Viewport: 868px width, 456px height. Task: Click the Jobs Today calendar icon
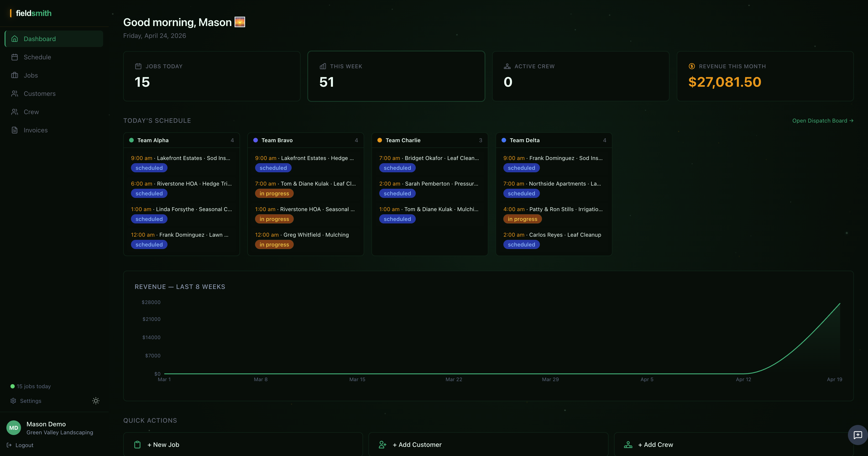138,66
